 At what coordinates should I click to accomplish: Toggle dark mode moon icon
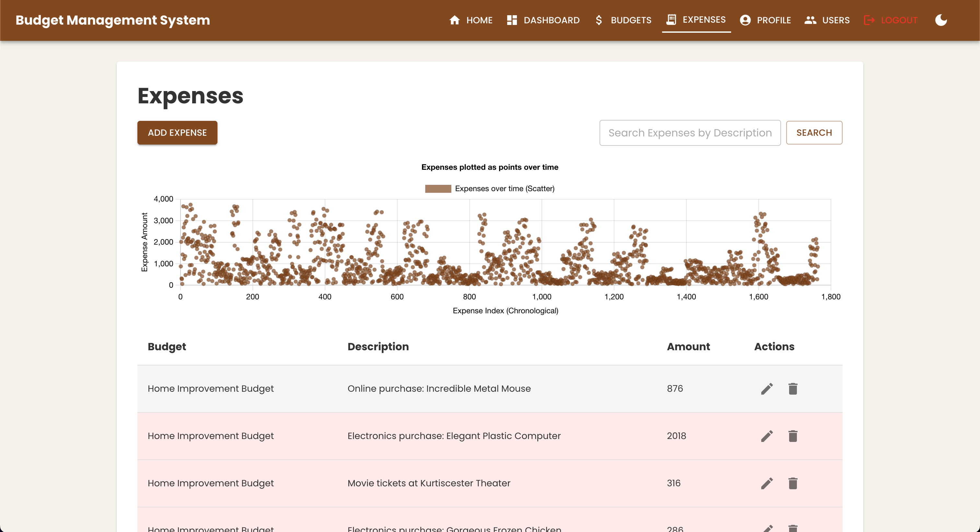pyautogui.click(x=941, y=20)
